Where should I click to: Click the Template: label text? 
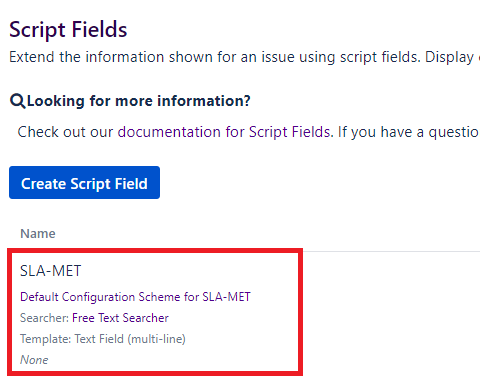click(45, 339)
